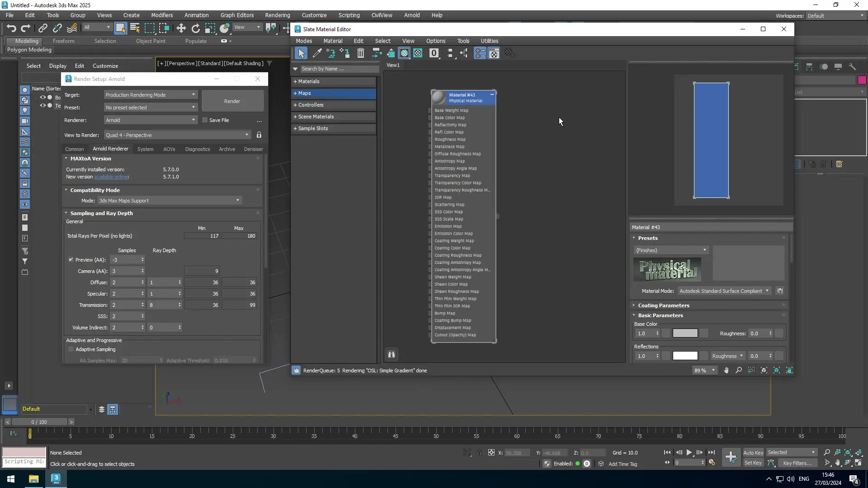Select the Rotate transform tool
This screenshot has height=488, width=868.
(195, 28)
